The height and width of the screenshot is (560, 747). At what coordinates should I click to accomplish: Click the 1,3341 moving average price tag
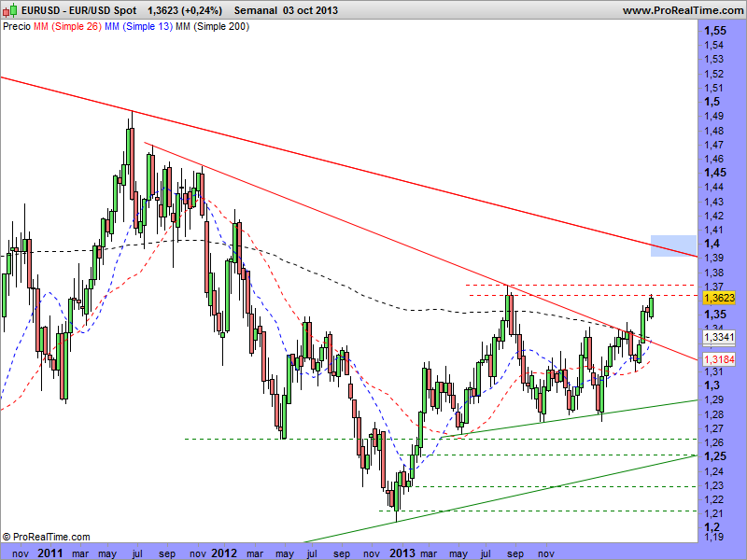pyautogui.click(x=719, y=338)
